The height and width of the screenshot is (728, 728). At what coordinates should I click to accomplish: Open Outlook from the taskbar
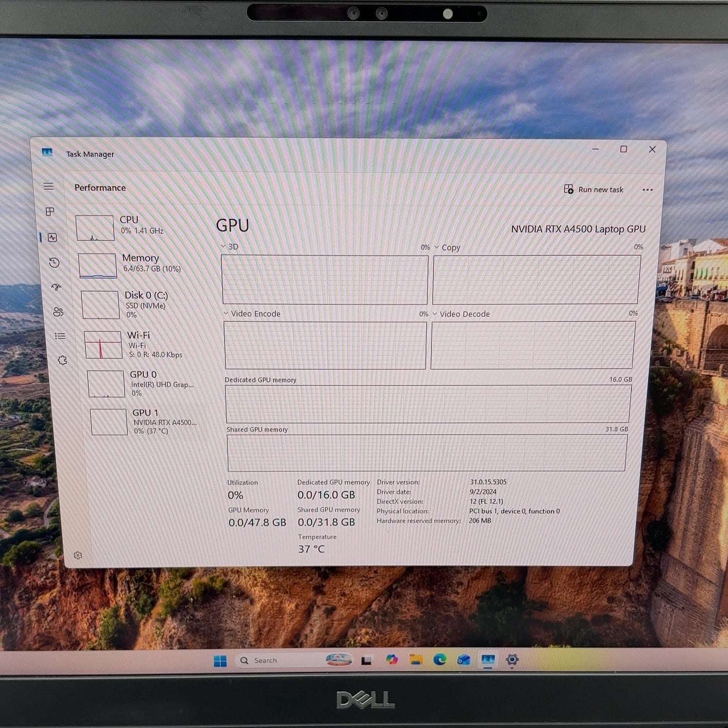coord(463,660)
